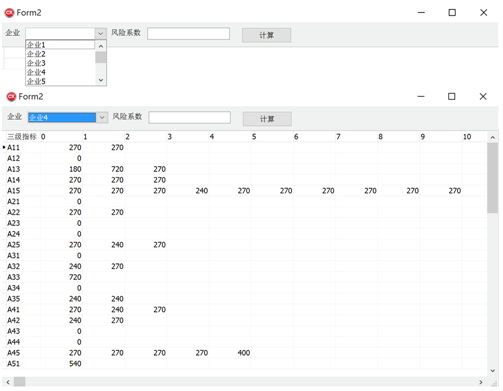Maximize the upper Form2 window
The width and height of the screenshot is (503, 391).
coord(452,13)
